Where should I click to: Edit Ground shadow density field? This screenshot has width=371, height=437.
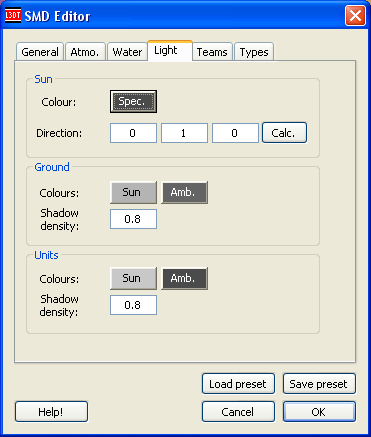click(x=133, y=219)
